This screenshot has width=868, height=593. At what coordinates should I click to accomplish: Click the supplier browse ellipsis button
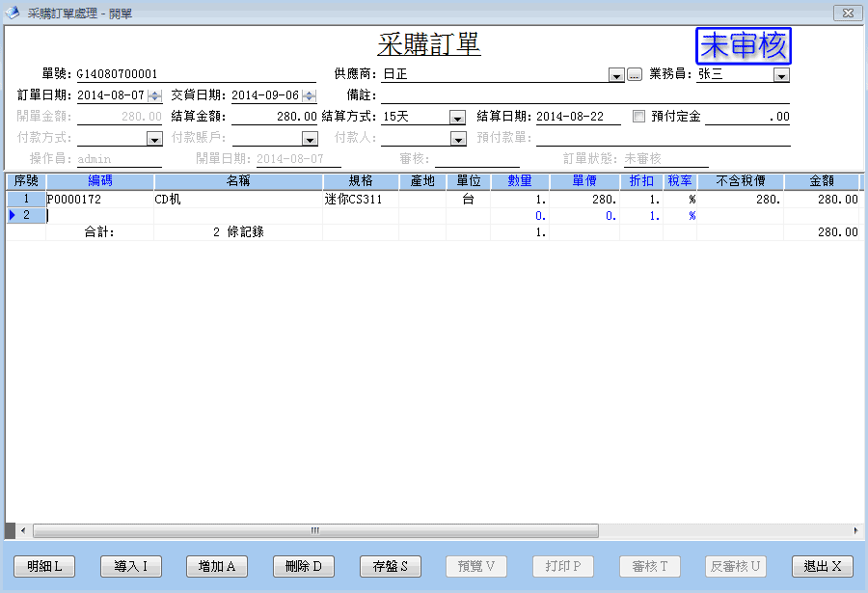point(634,74)
